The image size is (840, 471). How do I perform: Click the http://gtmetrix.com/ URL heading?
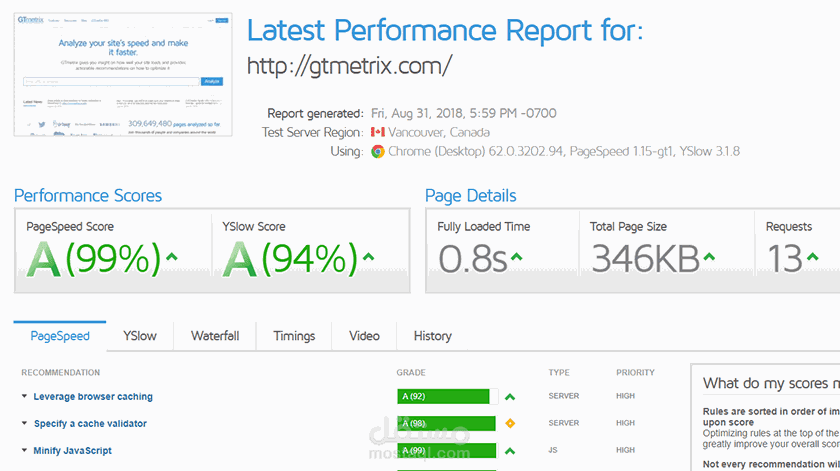click(x=349, y=66)
